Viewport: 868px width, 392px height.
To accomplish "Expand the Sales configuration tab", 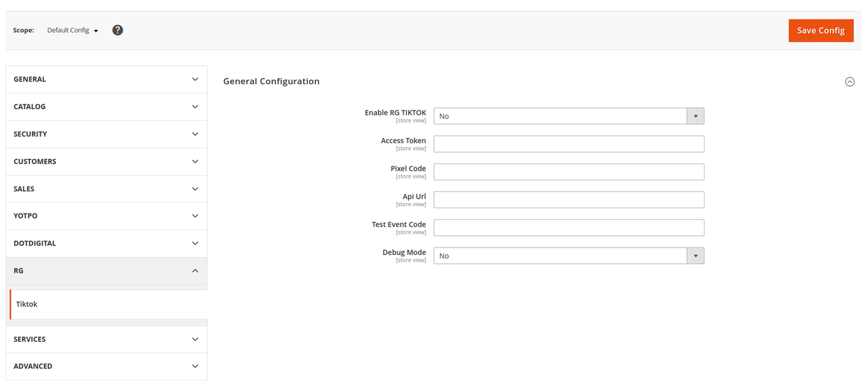I will [106, 189].
